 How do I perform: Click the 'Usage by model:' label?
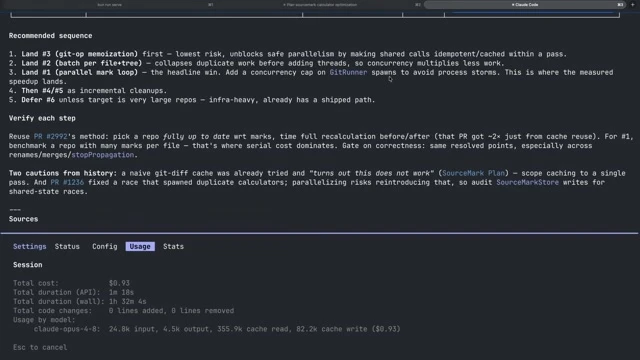point(44,320)
